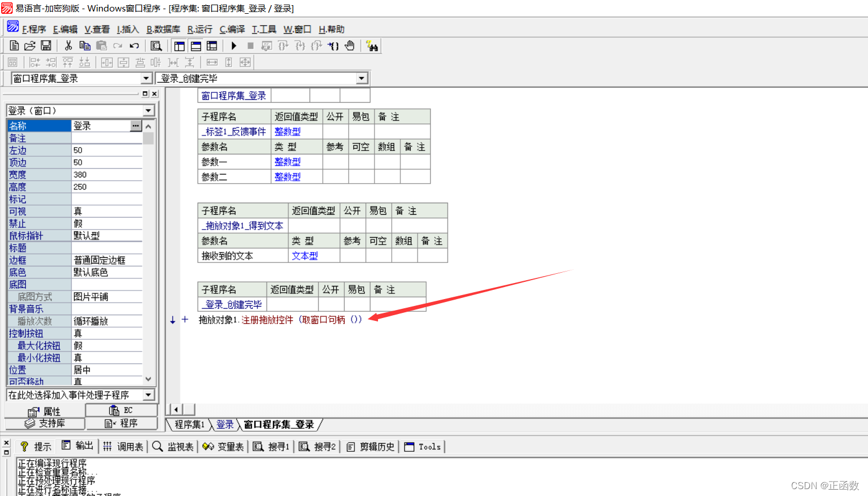Select the 程序 panel tab
Viewport: 868px width, 496px height.
pos(121,423)
